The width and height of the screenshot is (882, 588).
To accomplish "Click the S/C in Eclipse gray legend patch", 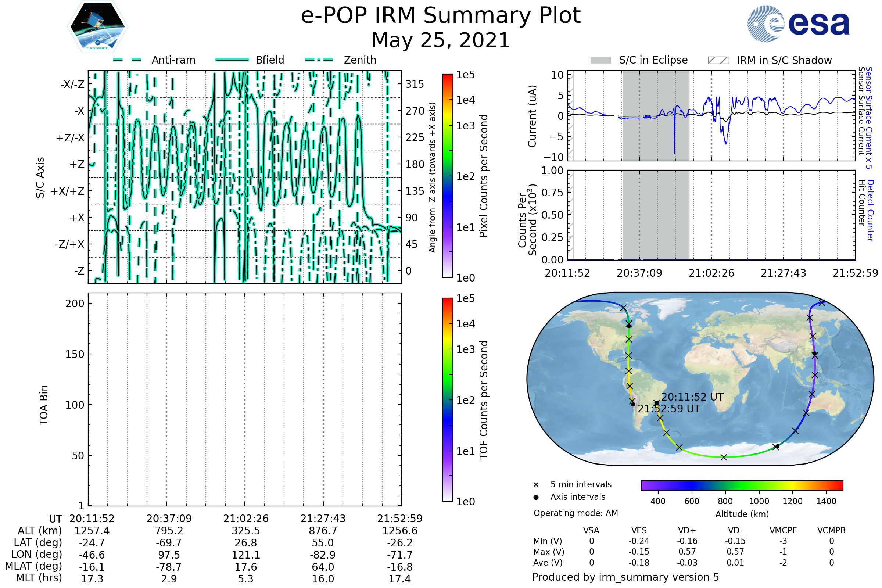I will coord(601,60).
